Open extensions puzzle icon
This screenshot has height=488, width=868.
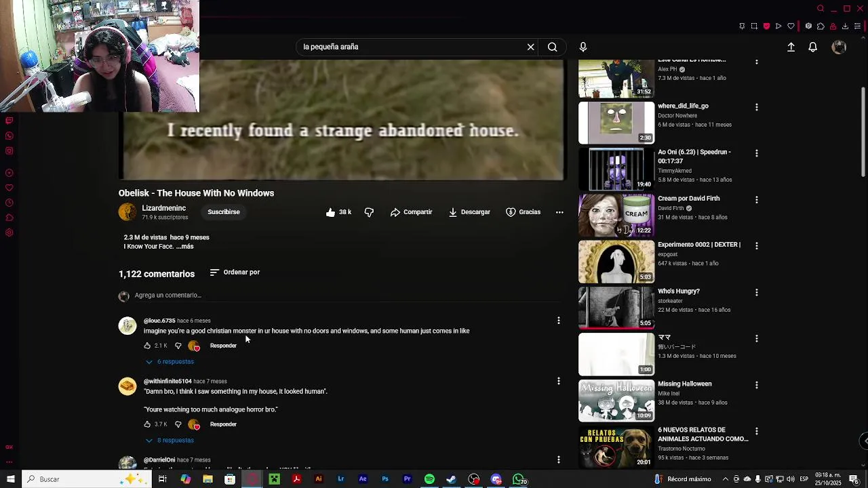click(x=821, y=26)
